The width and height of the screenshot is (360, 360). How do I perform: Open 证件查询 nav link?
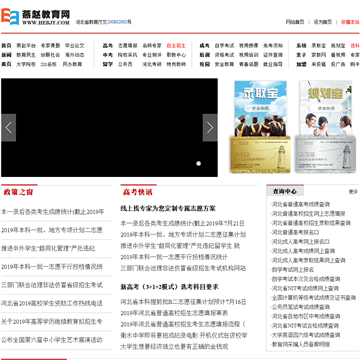coord(273,55)
